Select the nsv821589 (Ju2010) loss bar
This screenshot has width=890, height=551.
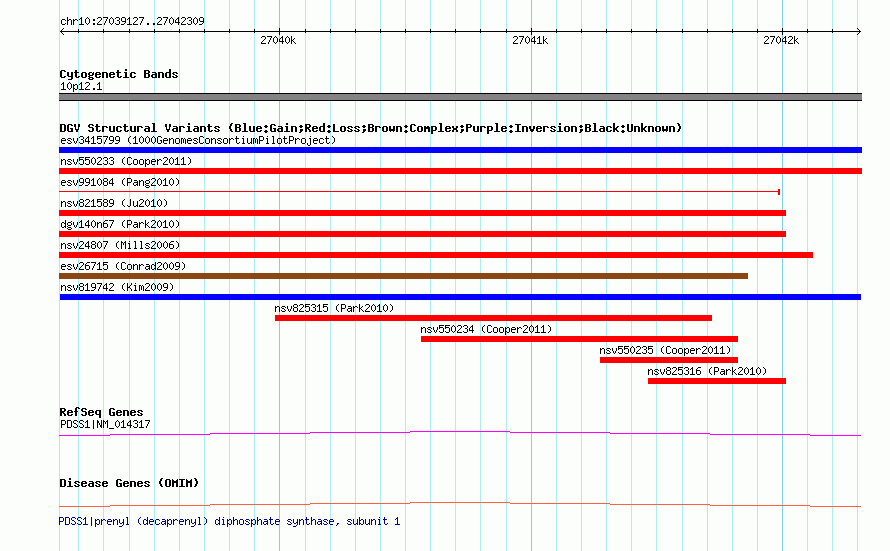click(422, 213)
